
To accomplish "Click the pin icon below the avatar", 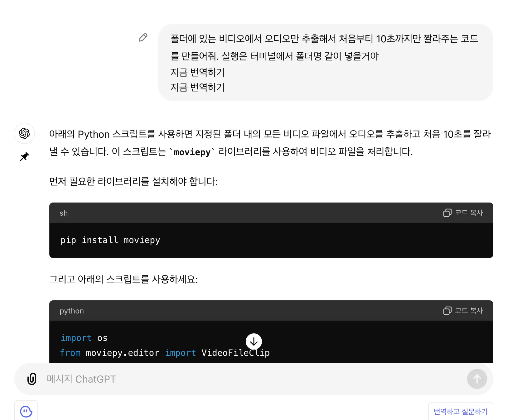I will pos(24,156).
